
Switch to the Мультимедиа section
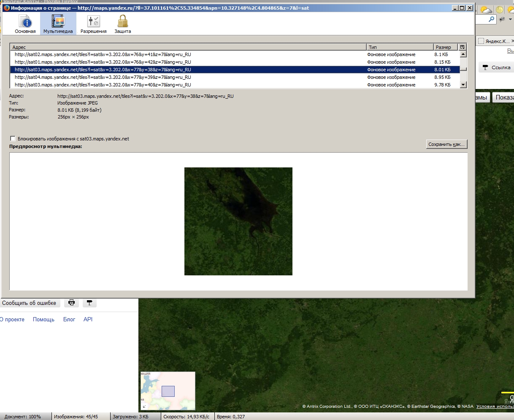(x=58, y=24)
